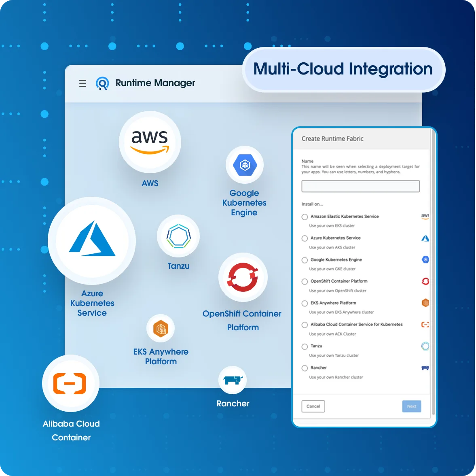The width and height of the screenshot is (476, 476).
Task: Click the small OpenShift icon in install list
Action: [x=425, y=282]
